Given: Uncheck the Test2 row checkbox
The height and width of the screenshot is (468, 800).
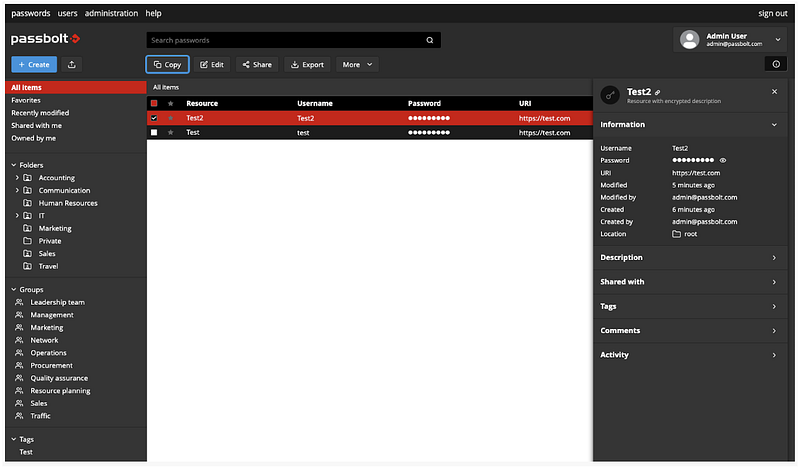Looking at the screenshot, I should [x=154, y=118].
